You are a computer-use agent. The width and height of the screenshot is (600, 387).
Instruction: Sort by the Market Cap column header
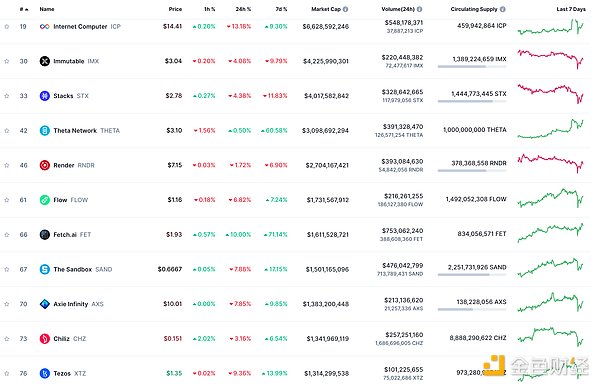[x=326, y=9]
